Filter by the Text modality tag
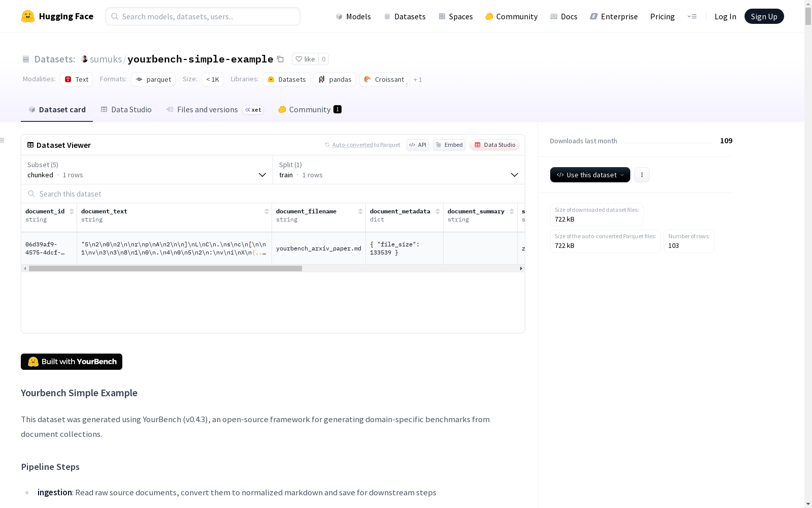Screen dimensions: 812x508 pyautogui.click(x=77, y=79)
